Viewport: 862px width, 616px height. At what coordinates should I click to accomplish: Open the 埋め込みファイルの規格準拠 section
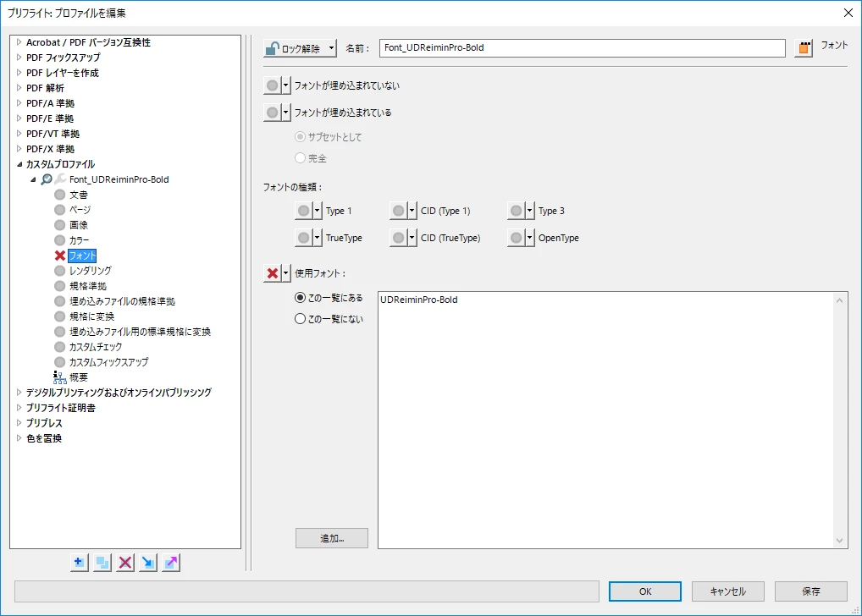click(x=122, y=301)
